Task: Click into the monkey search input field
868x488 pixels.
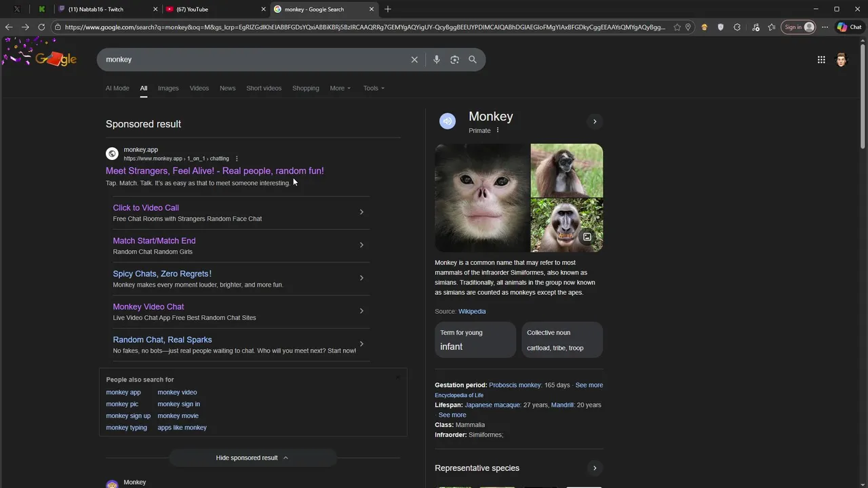Action: click(x=254, y=60)
